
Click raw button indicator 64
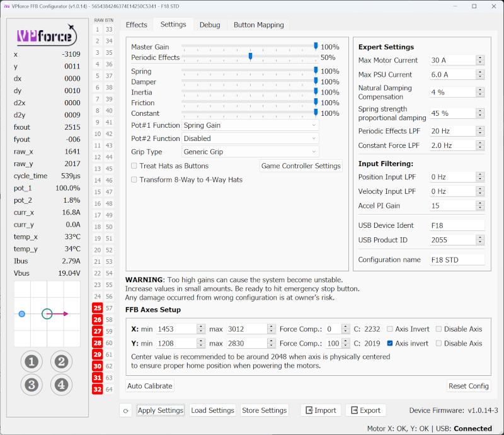coord(109,390)
